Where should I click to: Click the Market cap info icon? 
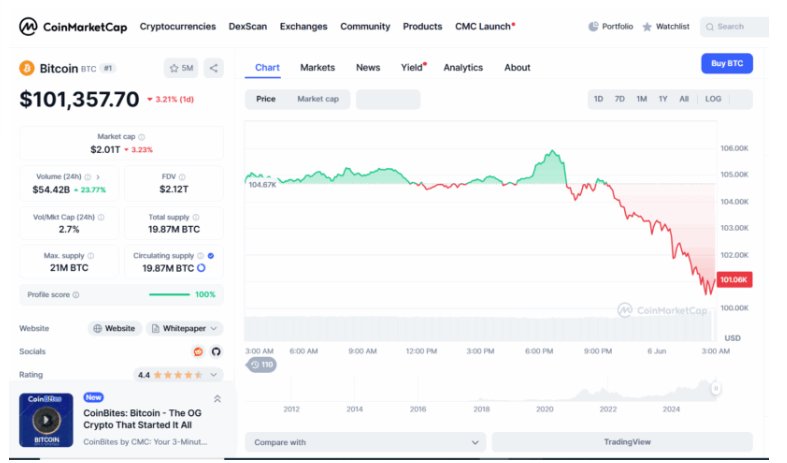pyautogui.click(x=142, y=137)
